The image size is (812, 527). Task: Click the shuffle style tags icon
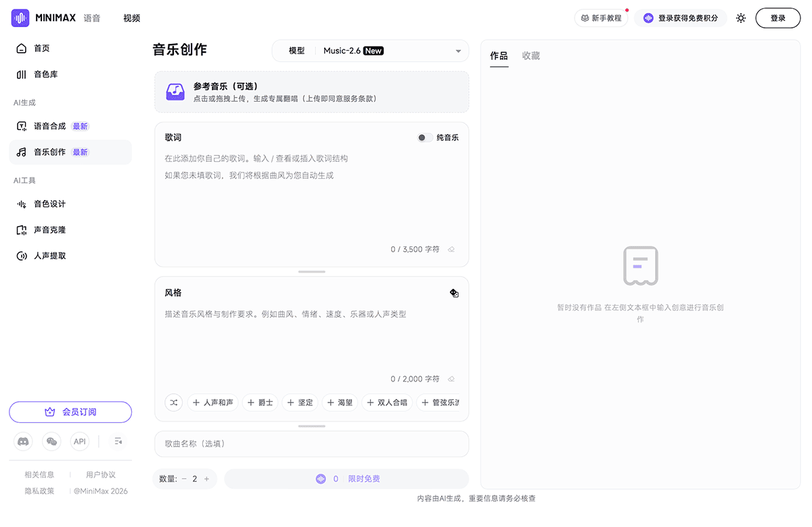point(174,403)
